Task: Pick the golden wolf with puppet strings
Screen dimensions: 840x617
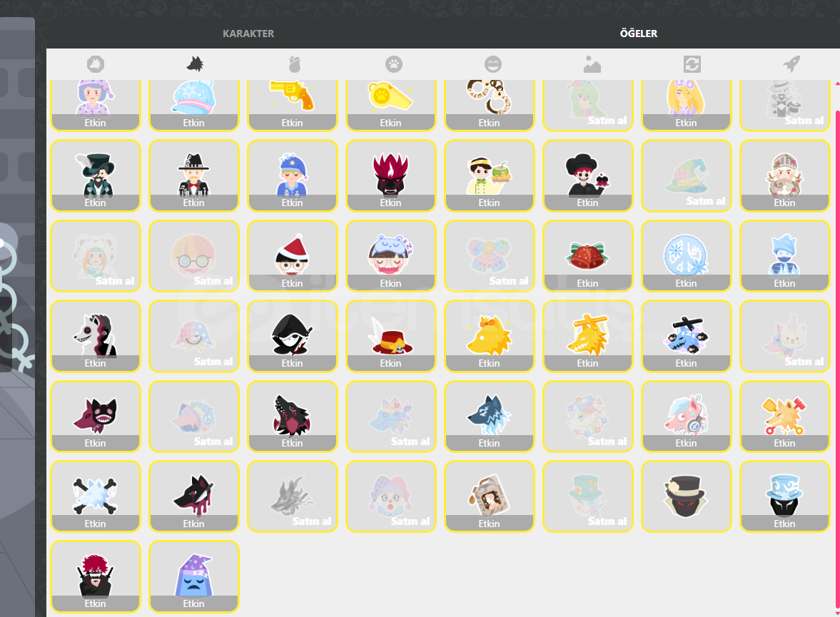Action: [588, 336]
